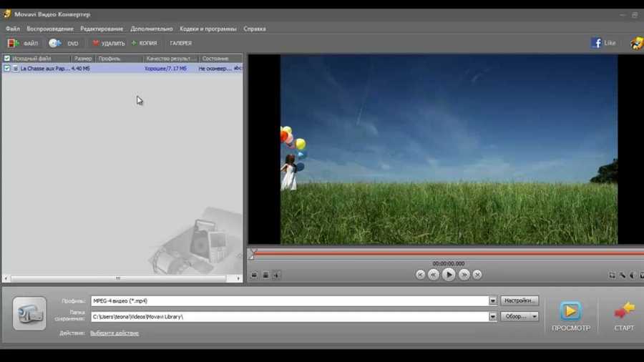Image resolution: width=644 pixels, height=362 pixels.
Task: Click the crop tool icon under the preview
Action: pyautogui.click(x=612, y=275)
